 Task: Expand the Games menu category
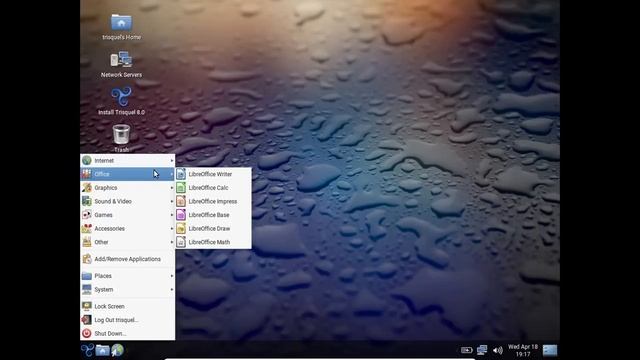click(x=128, y=215)
